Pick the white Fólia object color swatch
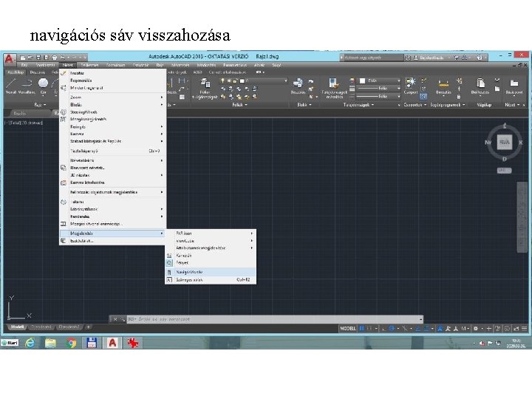Viewport: 532px width, 399px height. pos(362,81)
